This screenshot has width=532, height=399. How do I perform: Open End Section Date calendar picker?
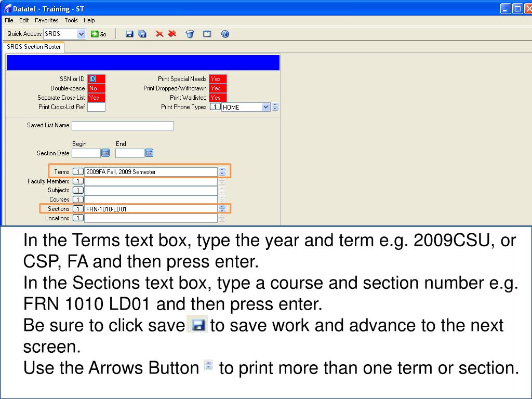click(x=149, y=153)
